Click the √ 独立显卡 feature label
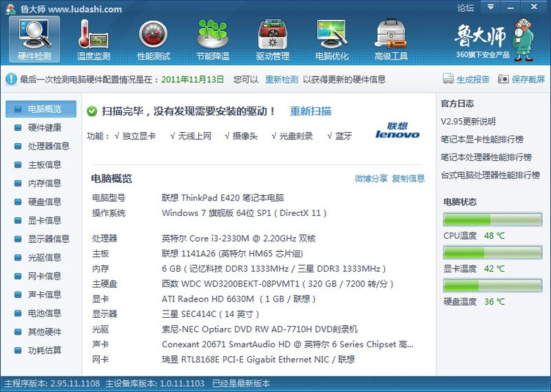Screen dimensions: 551x392 point(135,136)
